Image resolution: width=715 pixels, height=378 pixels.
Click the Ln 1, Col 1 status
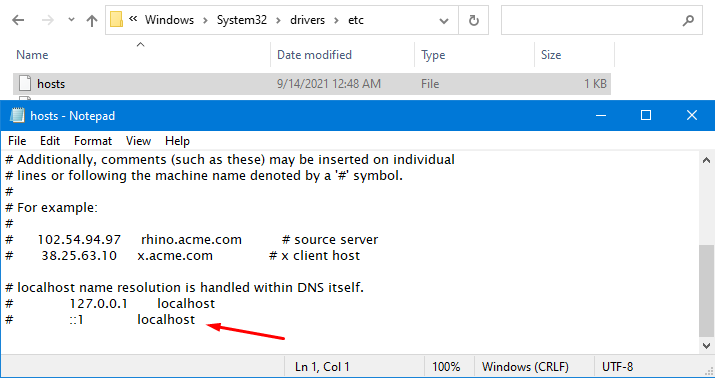322,367
